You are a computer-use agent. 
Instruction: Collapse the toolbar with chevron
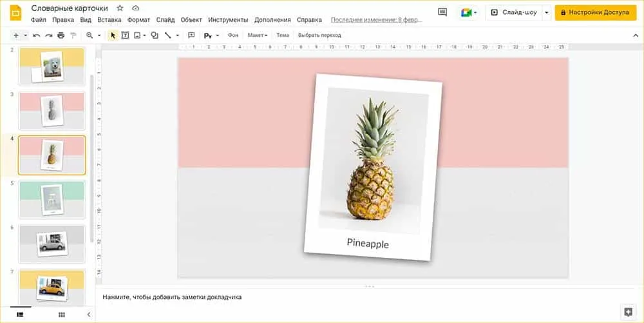(x=636, y=35)
